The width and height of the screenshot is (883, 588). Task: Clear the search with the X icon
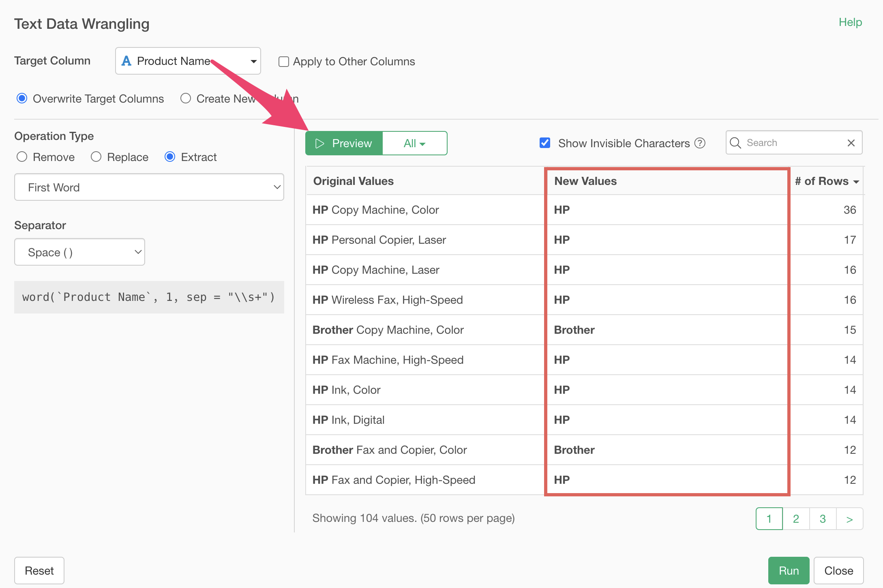coord(851,143)
